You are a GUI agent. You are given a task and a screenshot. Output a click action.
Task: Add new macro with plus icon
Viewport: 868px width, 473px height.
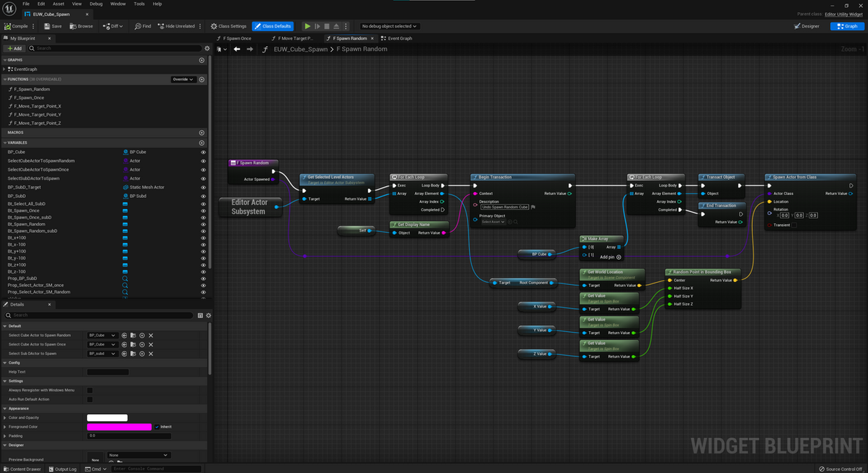[202, 133]
